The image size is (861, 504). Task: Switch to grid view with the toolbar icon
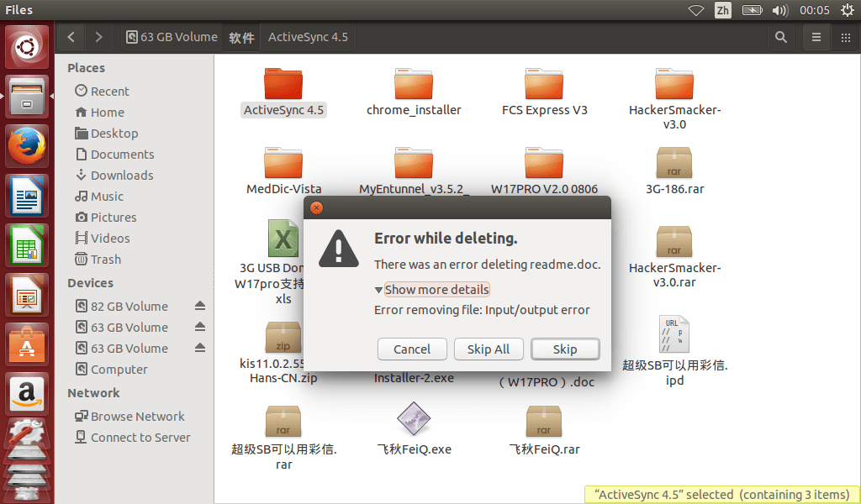(846, 37)
